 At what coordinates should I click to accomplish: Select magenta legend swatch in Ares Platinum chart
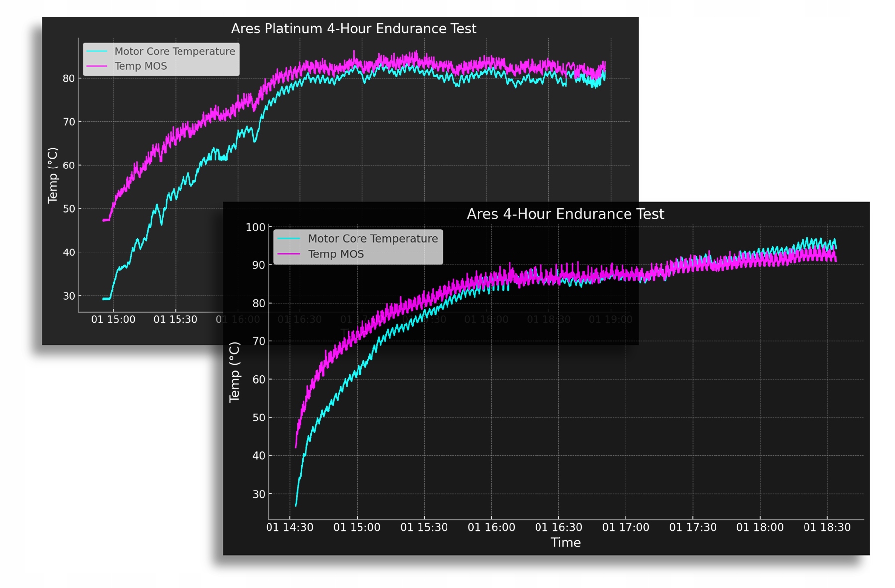click(97, 66)
